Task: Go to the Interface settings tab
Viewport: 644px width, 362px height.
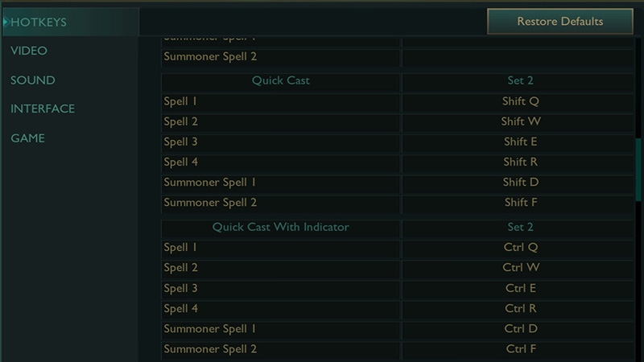Action: 43,109
